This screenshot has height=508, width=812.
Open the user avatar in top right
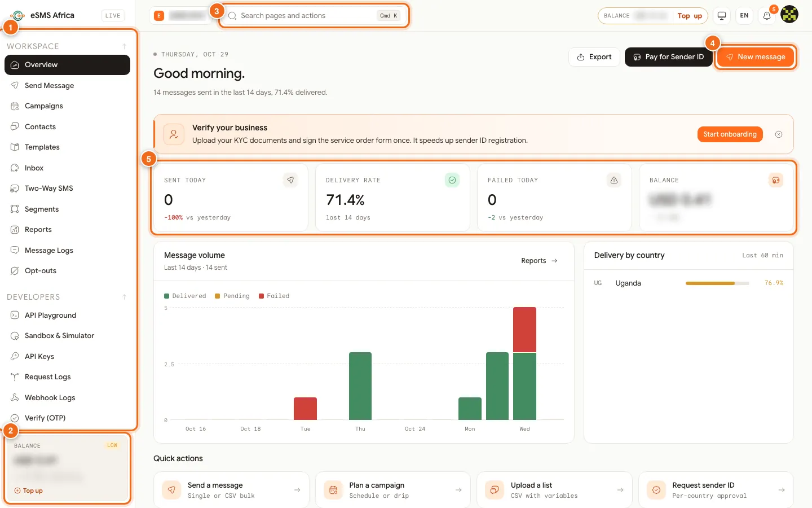point(789,15)
